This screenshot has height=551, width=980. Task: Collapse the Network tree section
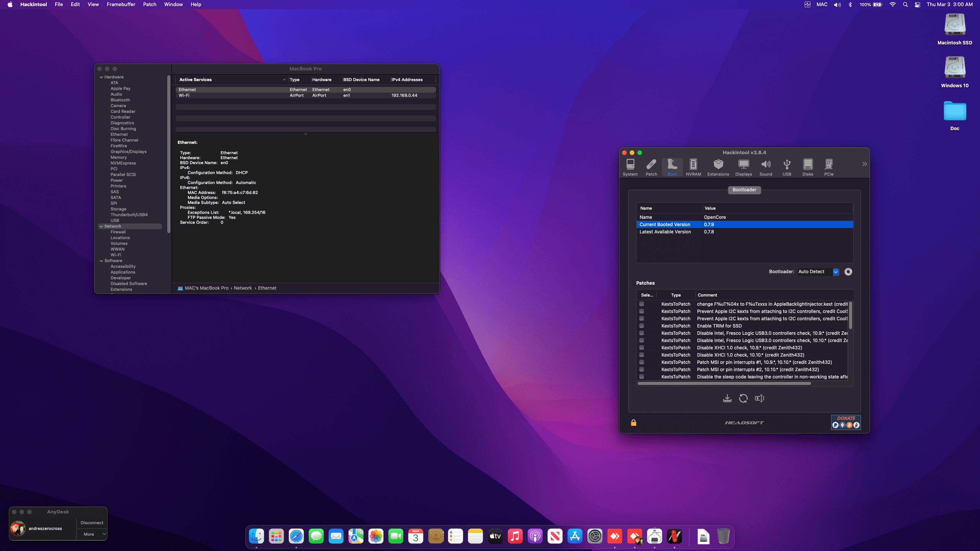coord(101,227)
